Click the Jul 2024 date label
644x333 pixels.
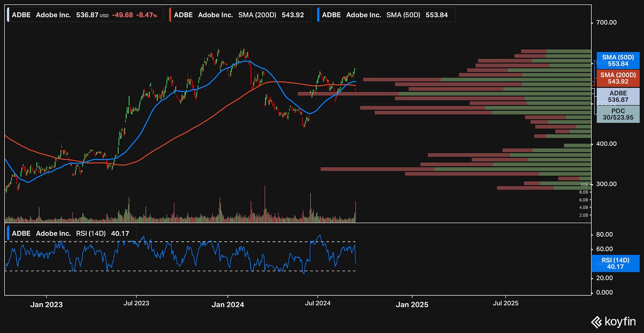(x=317, y=304)
